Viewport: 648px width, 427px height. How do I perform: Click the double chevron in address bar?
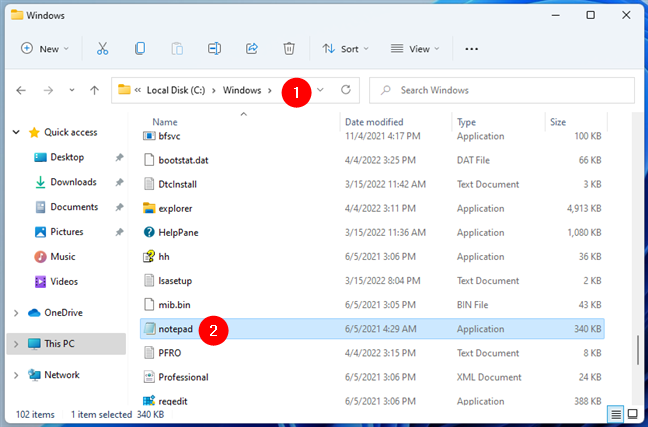point(138,90)
